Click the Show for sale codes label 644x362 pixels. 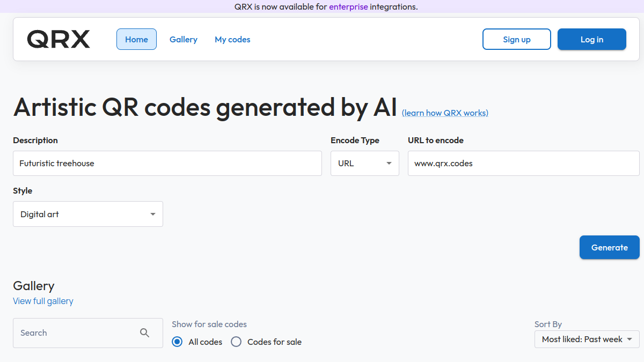click(209, 324)
